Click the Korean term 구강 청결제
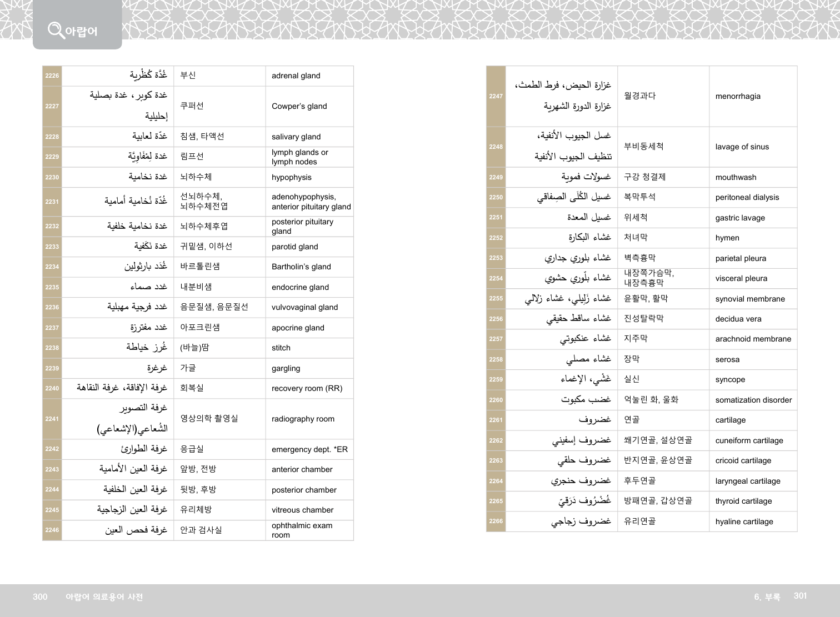 (644, 177)
